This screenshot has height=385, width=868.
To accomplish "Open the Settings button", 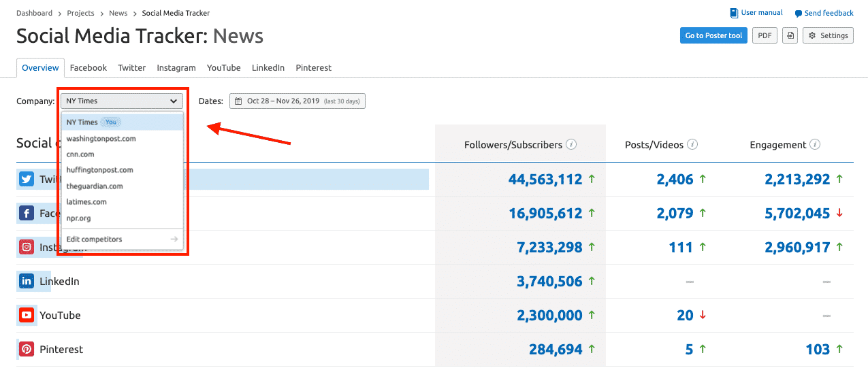I will coord(828,35).
